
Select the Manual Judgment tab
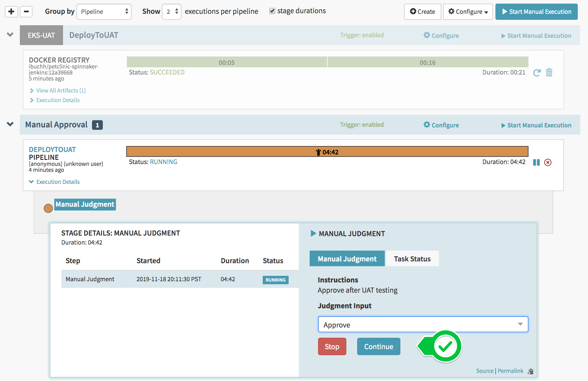[x=347, y=259]
